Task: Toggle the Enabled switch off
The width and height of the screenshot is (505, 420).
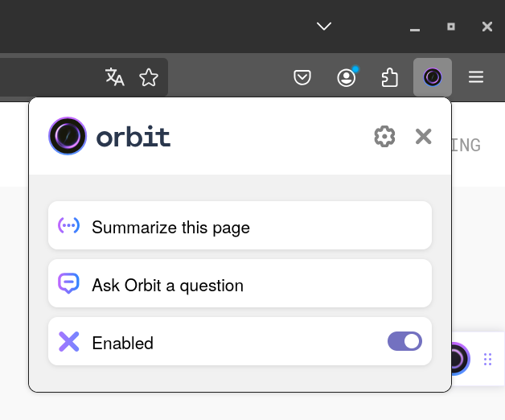Action: click(404, 341)
